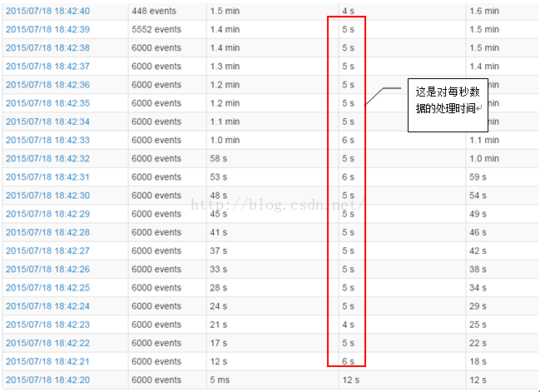Select the "24 s" delay cell
The image size is (540, 392).
219,306
